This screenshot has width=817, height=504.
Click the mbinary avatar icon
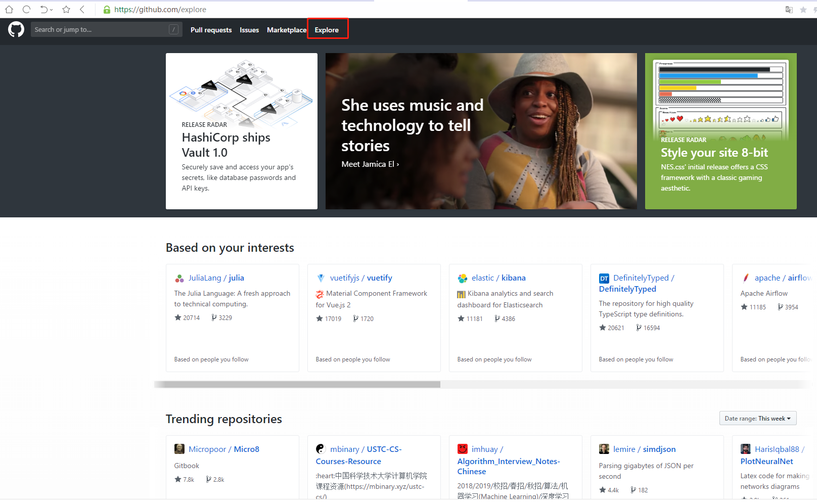[x=321, y=449]
